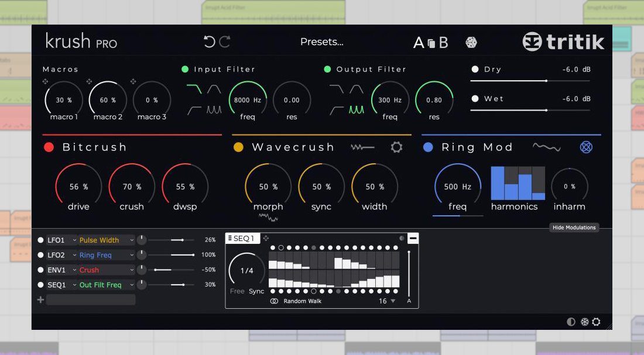Adjust the Wet level slider
The width and height of the screenshot is (644, 355).
click(x=530, y=111)
